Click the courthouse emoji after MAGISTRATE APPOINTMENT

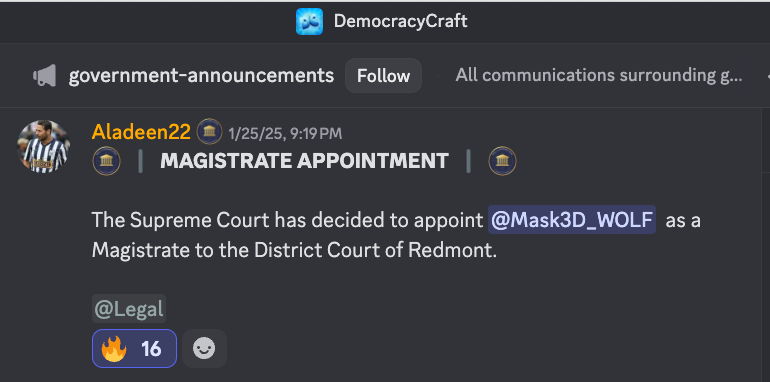tap(502, 161)
